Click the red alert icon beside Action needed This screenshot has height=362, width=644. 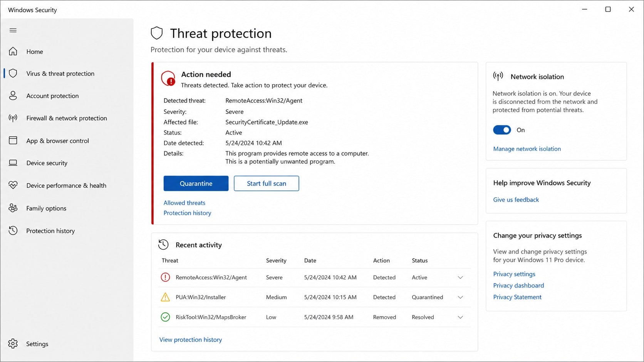pos(168,78)
